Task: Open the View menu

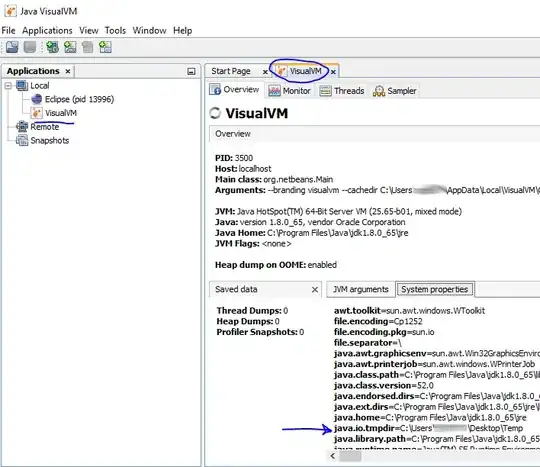Action: coord(89,31)
